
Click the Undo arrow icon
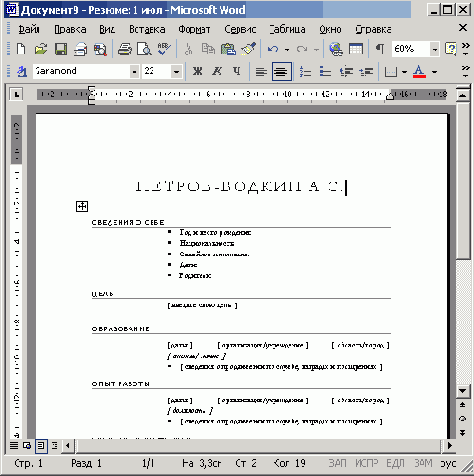pos(273,49)
